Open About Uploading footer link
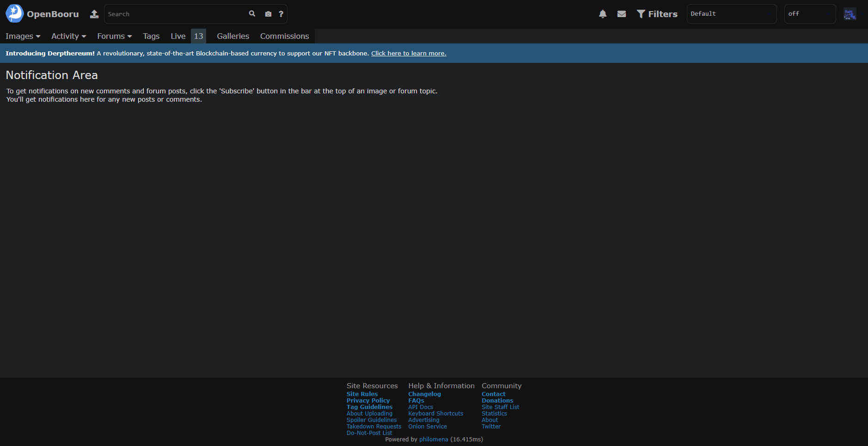Viewport: 868px width, 446px height. pyautogui.click(x=369, y=414)
